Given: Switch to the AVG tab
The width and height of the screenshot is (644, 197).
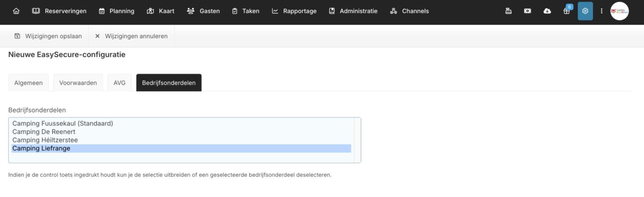Looking at the screenshot, I should 119,83.
